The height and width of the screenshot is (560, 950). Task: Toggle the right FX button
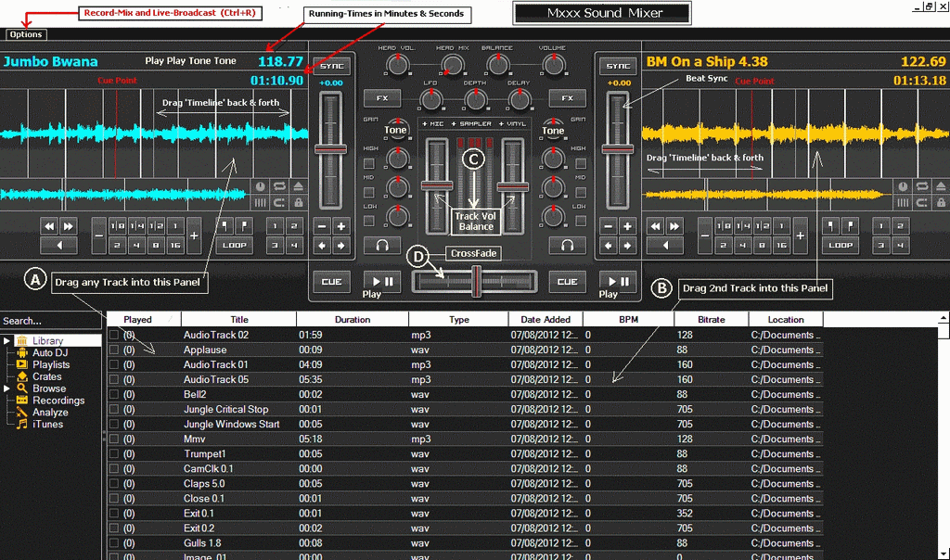[567, 98]
